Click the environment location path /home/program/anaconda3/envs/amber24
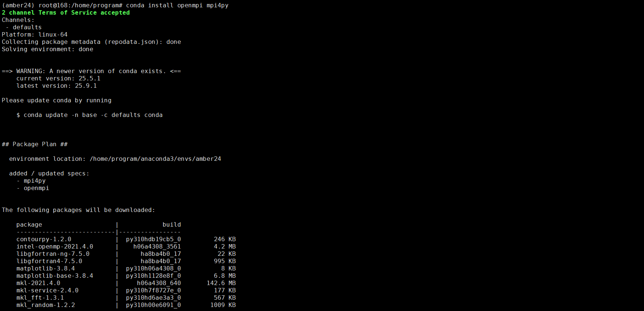 [x=155, y=159]
